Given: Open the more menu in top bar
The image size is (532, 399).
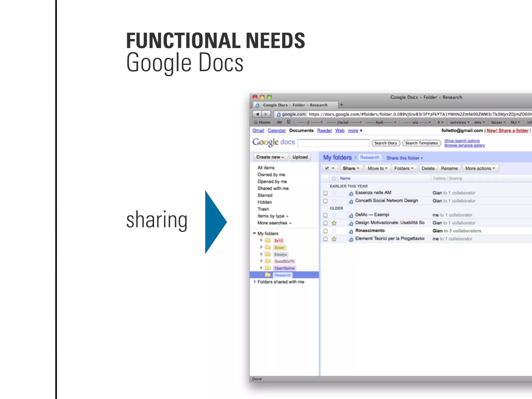Looking at the screenshot, I should point(355,130).
